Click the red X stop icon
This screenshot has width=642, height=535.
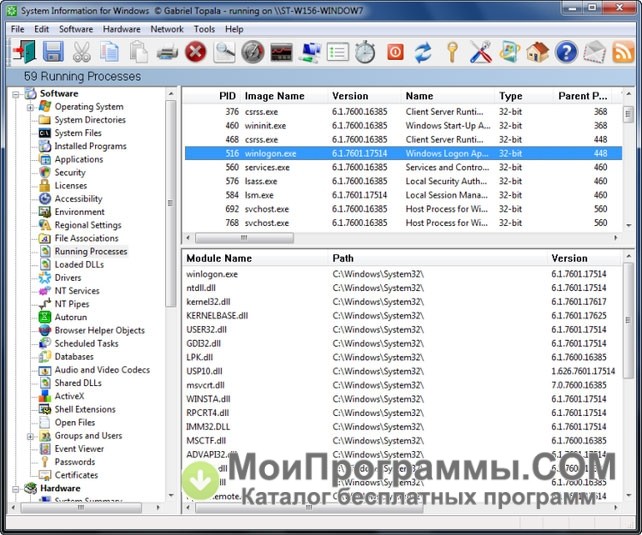[x=196, y=52]
